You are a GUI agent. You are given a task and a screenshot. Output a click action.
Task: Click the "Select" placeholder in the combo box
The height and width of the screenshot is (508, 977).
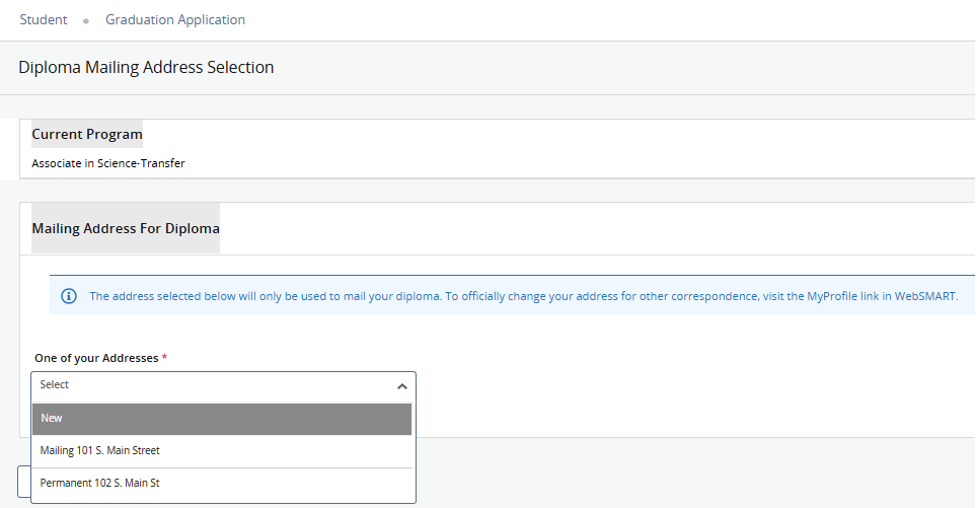pyautogui.click(x=55, y=385)
